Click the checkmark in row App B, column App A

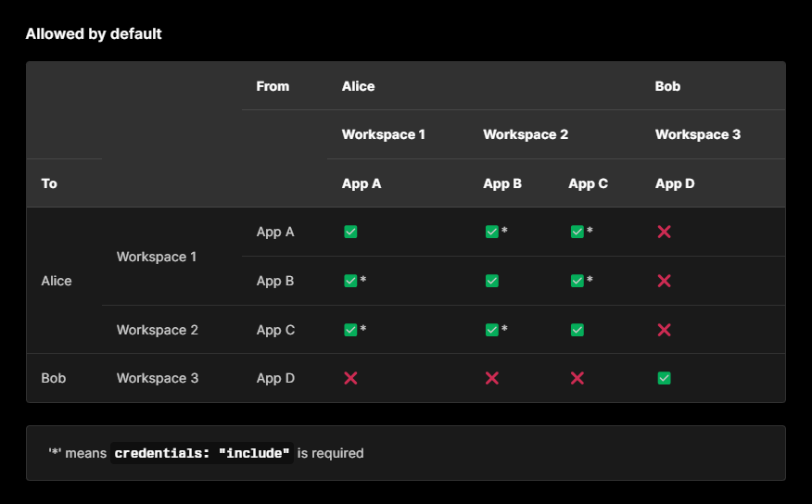click(350, 281)
